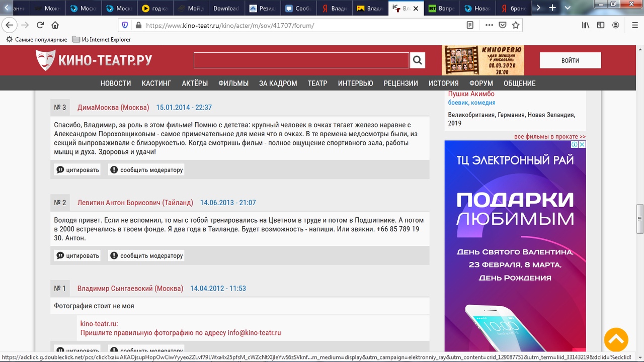Open ДимаМосква (Москва) author link

(113, 107)
